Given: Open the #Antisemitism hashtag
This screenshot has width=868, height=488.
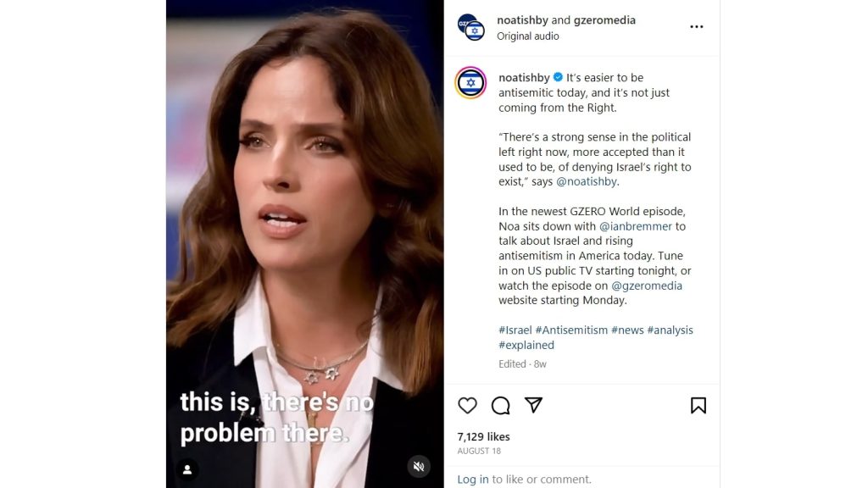Looking at the screenshot, I should [571, 330].
